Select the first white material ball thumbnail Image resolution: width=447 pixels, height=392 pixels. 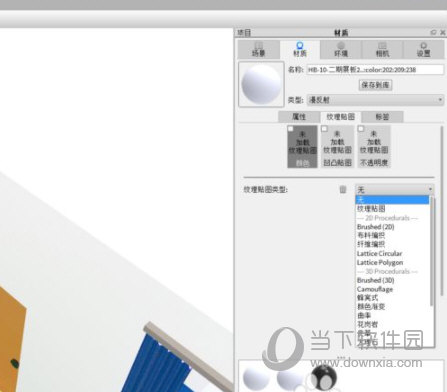tap(256, 378)
